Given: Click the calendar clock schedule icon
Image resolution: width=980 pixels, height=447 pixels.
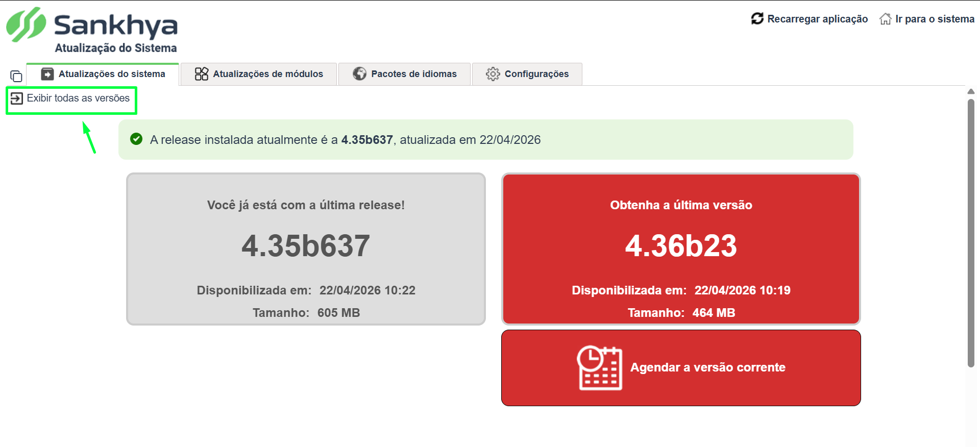Looking at the screenshot, I should 600,368.
